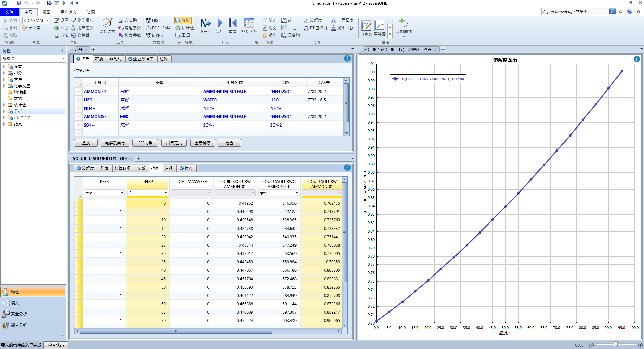
Task: Open C temperature unit dropdown
Action: pyautogui.click(x=166, y=193)
